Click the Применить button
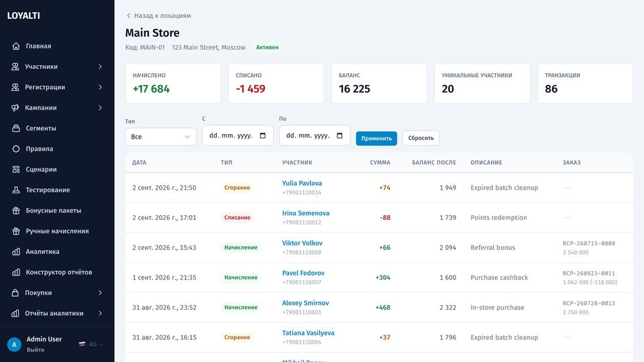Viewport: 644px width, 362px height. [376, 138]
